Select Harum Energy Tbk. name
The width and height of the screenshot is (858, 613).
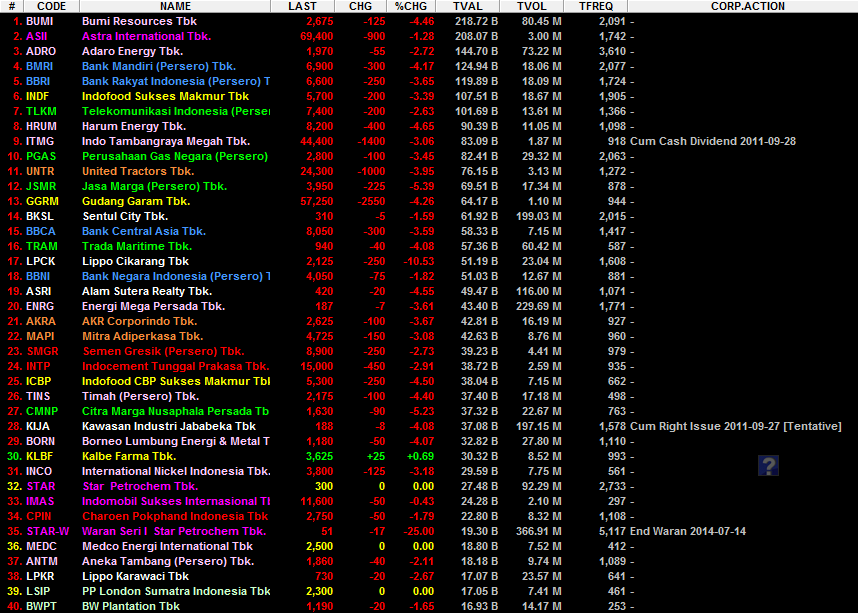[x=134, y=126]
